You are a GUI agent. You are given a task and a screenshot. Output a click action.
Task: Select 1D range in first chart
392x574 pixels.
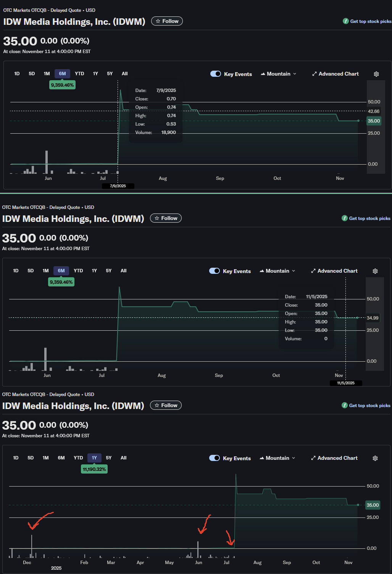tap(17, 74)
